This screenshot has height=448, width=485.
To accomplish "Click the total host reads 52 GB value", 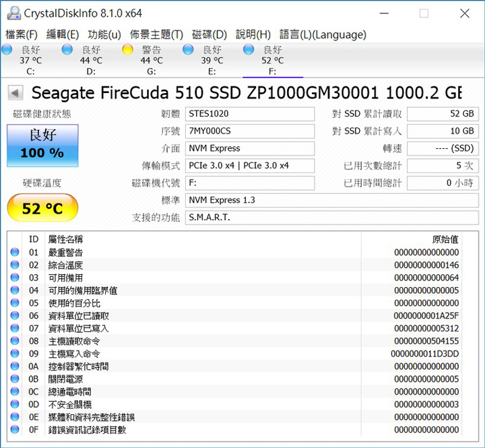I will coord(443,114).
